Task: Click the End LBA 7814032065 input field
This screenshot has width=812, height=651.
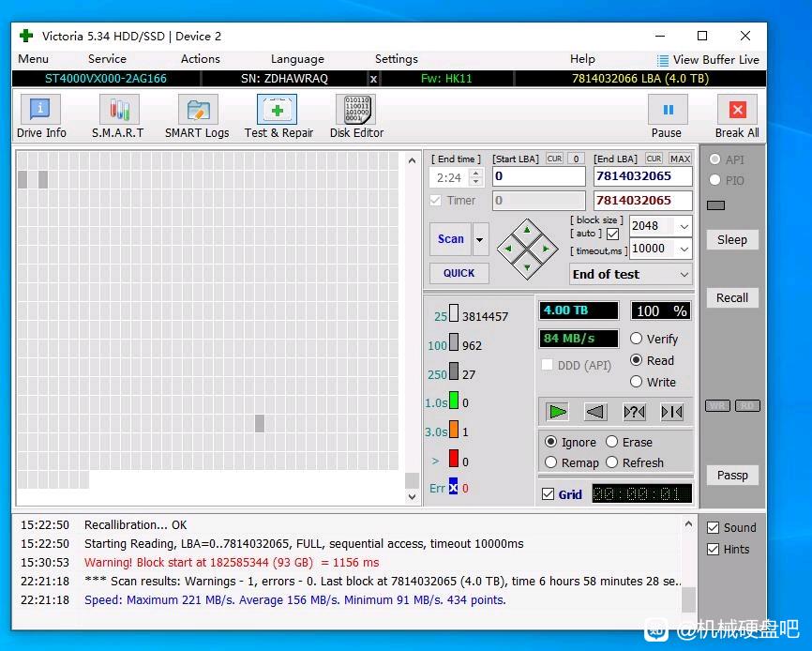Action: [642, 176]
